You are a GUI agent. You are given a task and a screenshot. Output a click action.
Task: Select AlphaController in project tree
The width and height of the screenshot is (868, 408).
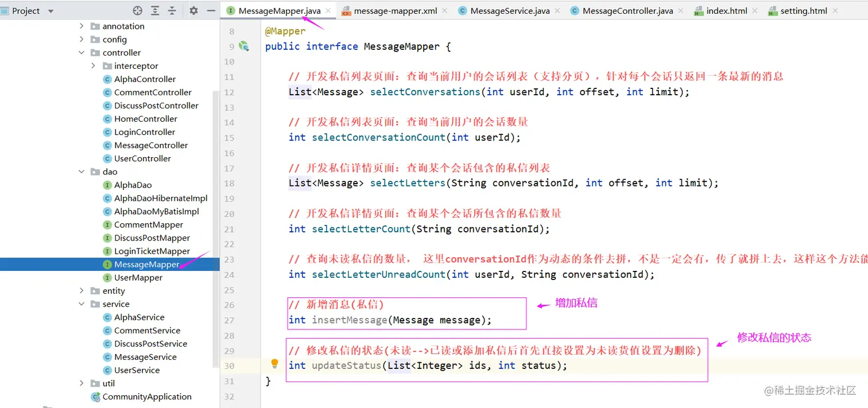pyautogui.click(x=145, y=79)
